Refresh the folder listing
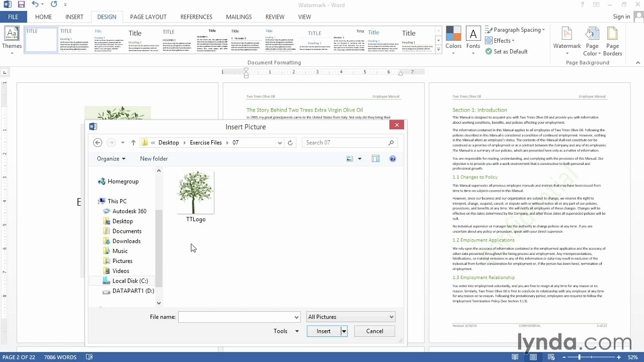Viewport: 644px width, 362px height. [x=290, y=143]
